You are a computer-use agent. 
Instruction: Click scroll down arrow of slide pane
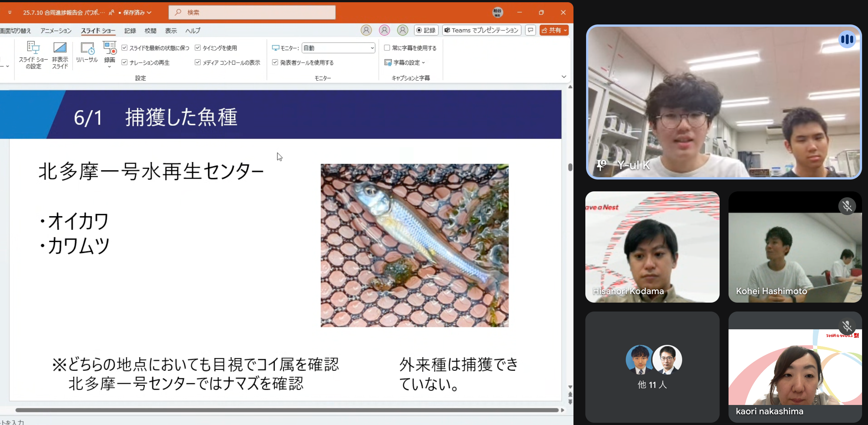coord(570,387)
